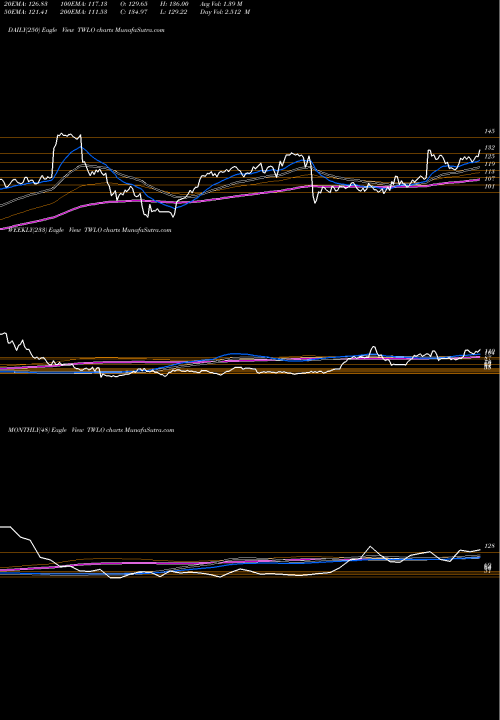
Task: Click the 107 price level label
Action: coord(489,179)
